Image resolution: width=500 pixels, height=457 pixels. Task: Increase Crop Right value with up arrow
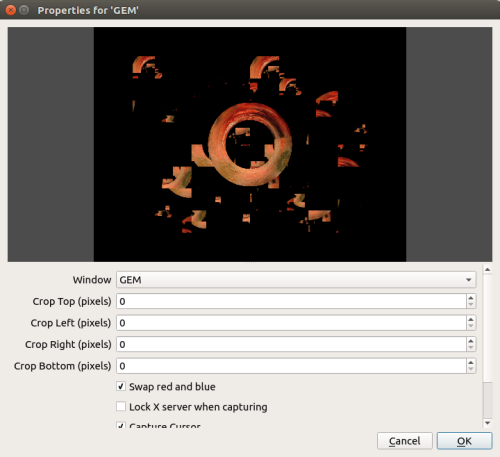[x=471, y=341]
